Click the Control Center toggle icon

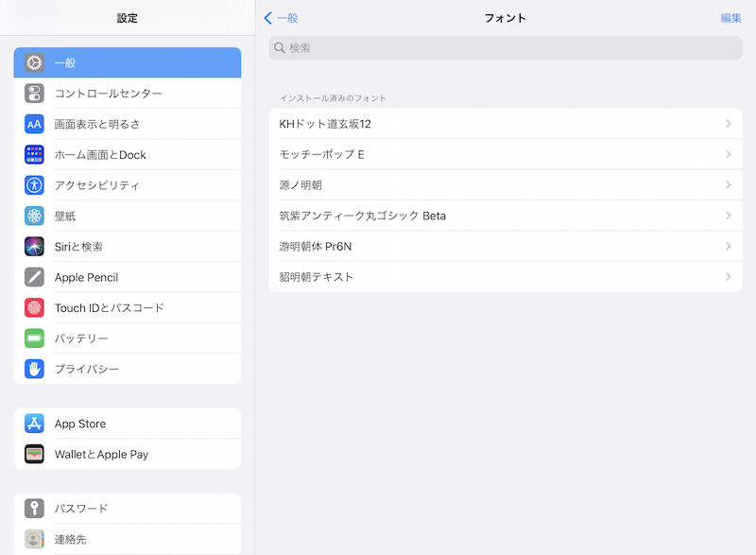(x=34, y=94)
